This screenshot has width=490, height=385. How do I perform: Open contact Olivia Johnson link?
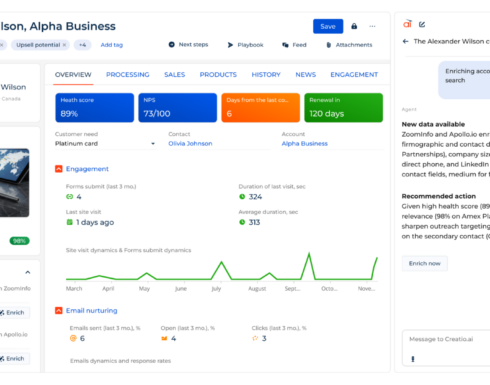[190, 144]
